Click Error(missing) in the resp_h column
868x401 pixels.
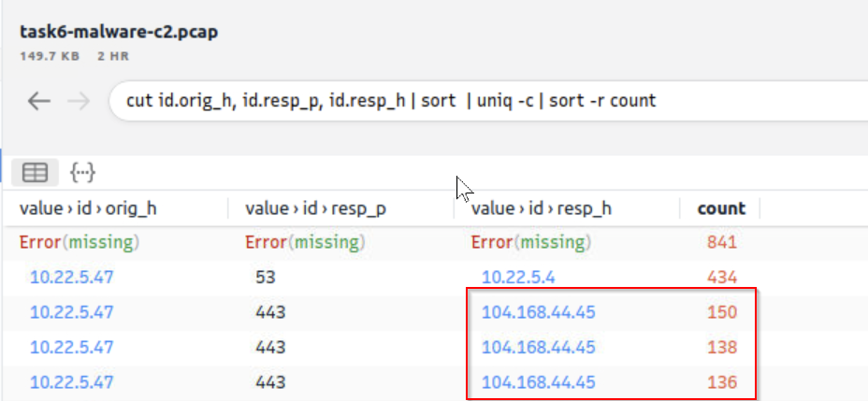531,242
